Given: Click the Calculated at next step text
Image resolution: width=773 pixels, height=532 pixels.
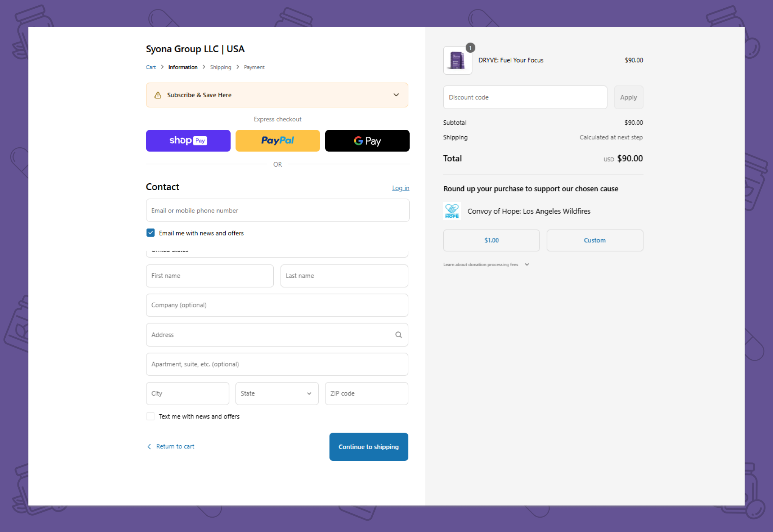Looking at the screenshot, I should click(611, 137).
